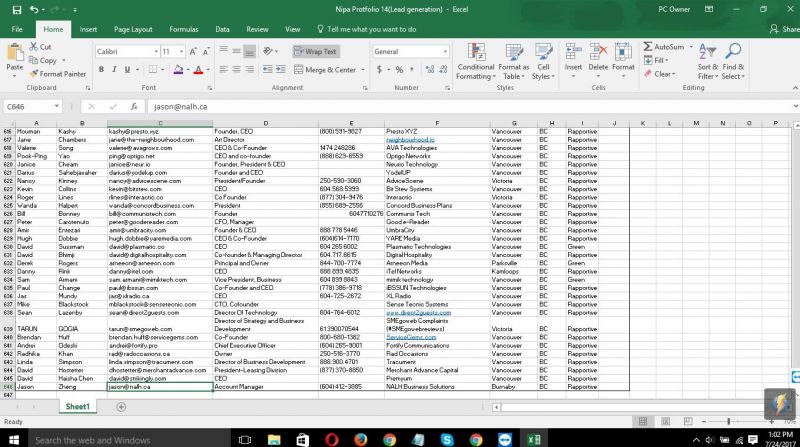Image resolution: width=800 pixels, height=447 pixels.
Task: Toggle bold formatting
Action: point(101,69)
